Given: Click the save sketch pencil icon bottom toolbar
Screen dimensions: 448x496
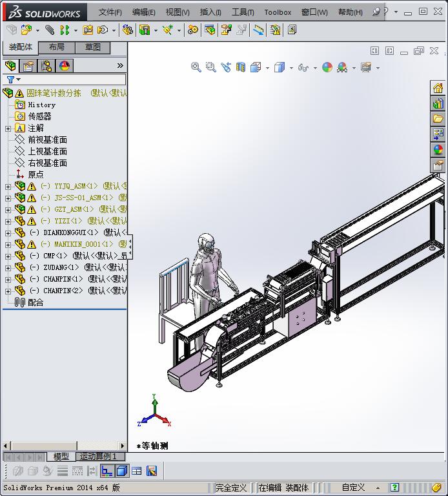Looking at the screenshot, I should point(152,471).
